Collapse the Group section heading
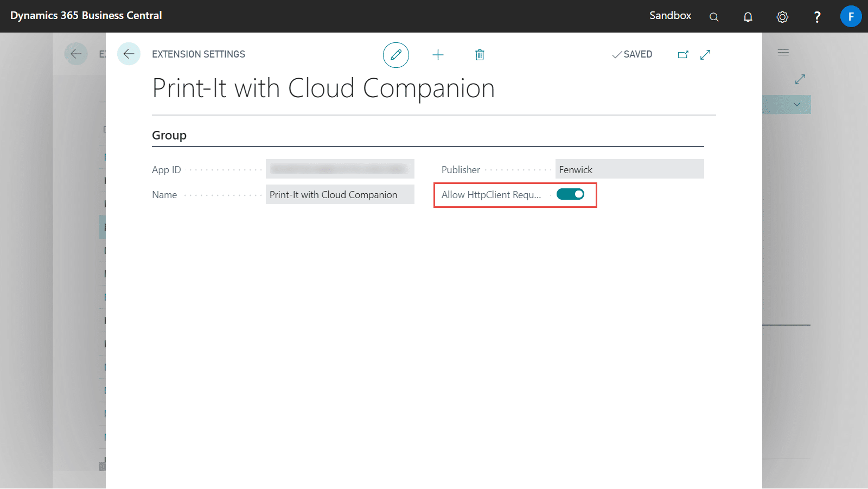Screen dimensions: 868x489 click(x=169, y=135)
